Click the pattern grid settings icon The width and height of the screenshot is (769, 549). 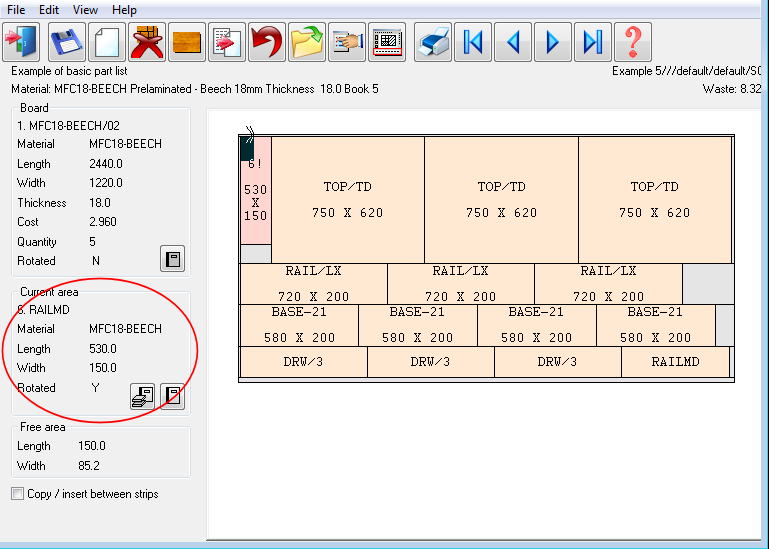tap(387, 42)
